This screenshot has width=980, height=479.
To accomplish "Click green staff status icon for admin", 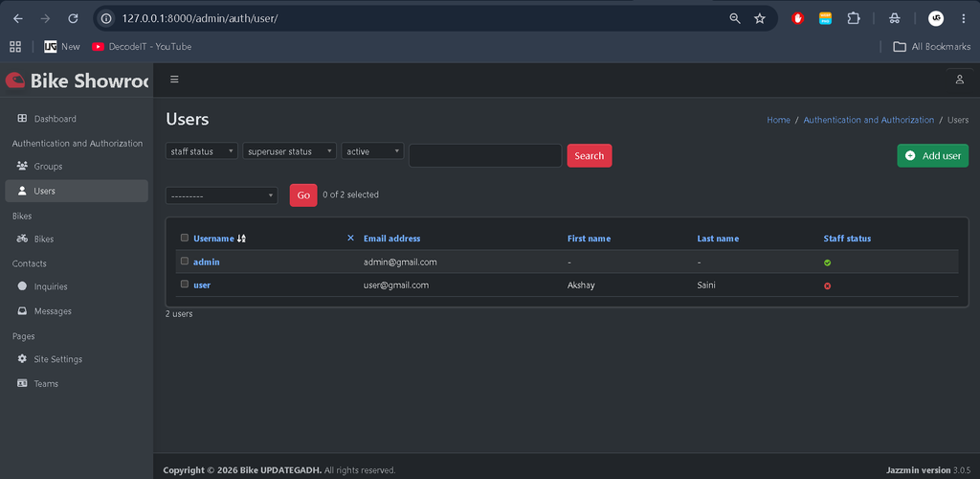I will (828, 262).
